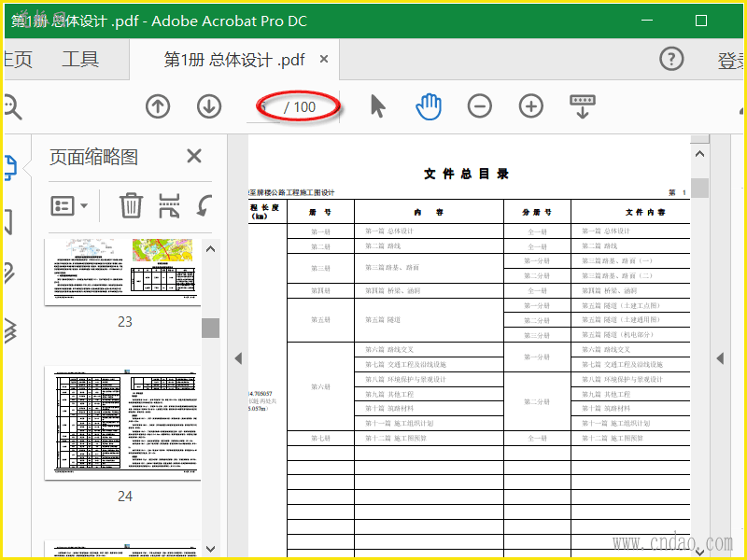Go to the next page with the down arrow

[209, 106]
